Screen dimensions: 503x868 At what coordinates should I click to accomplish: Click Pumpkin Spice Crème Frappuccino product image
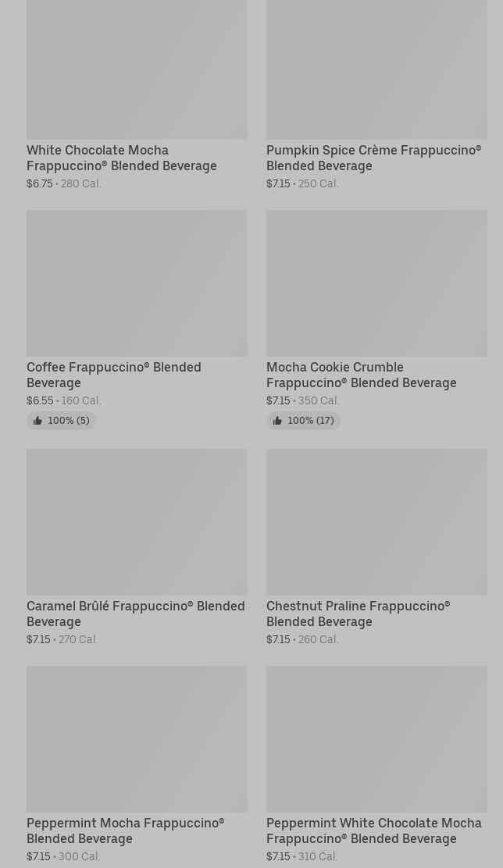[x=376, y=69]
